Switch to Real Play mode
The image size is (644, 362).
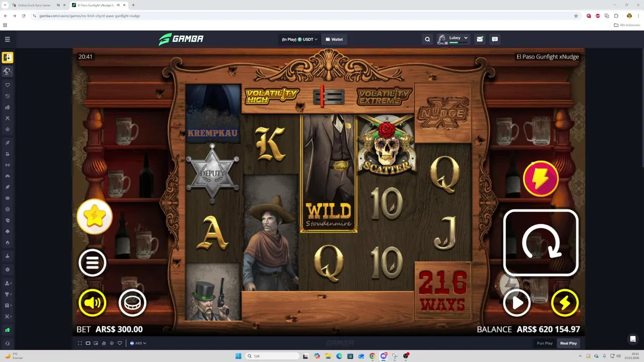coord(569,343)
